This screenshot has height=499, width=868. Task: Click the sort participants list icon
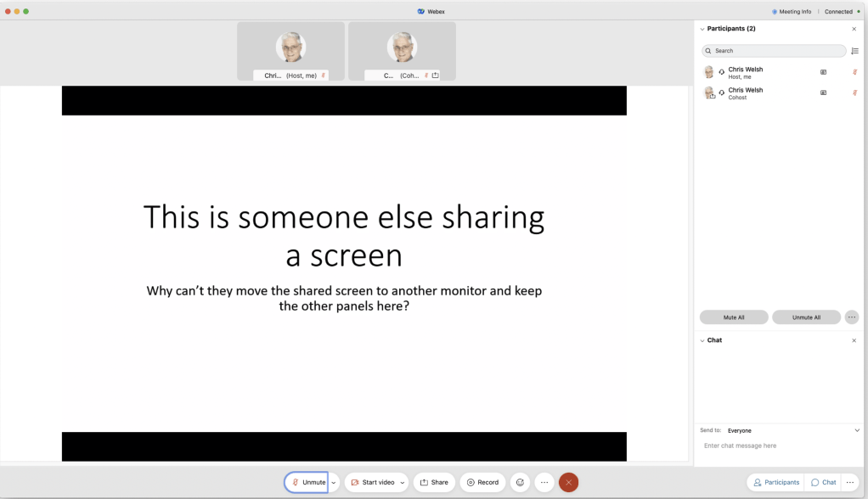tap(854, 51)
